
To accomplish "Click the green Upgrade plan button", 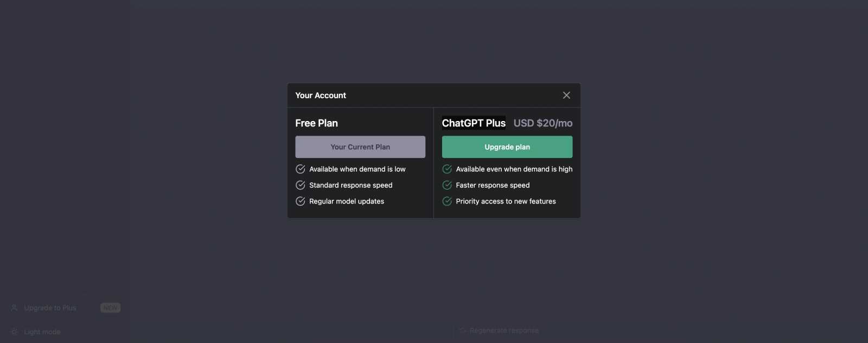I will pyautogui.click(x=507, y=147).
